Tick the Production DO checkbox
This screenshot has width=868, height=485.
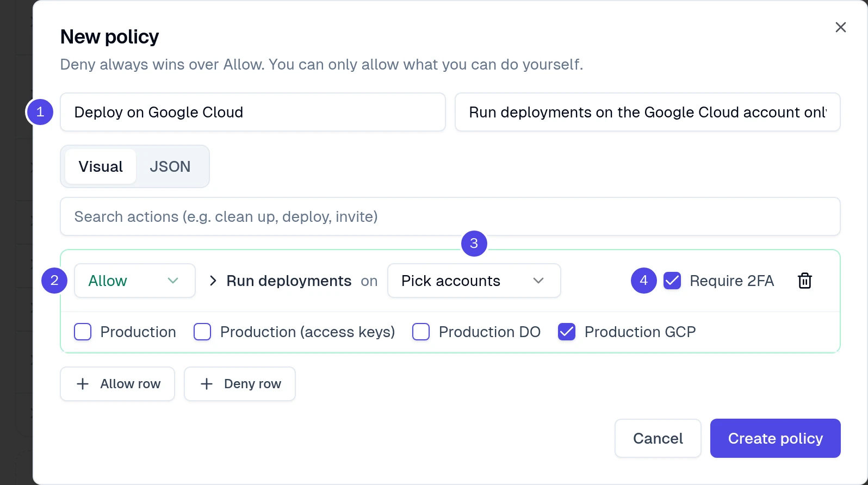tap(421, 332)
